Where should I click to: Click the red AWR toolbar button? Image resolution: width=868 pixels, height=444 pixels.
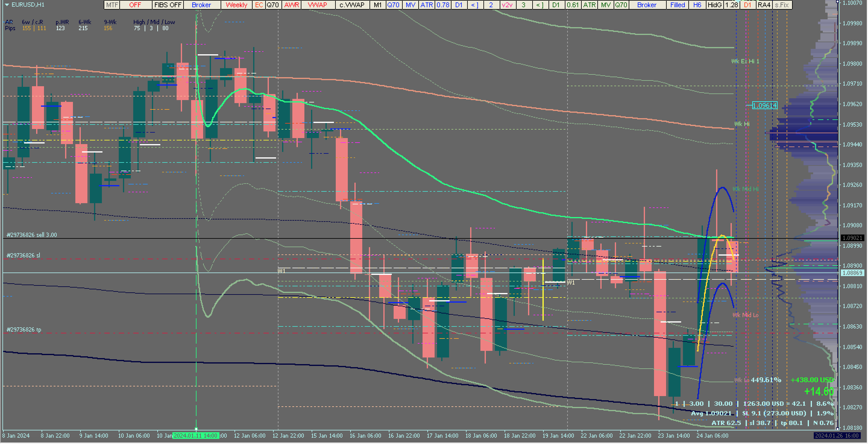pyautogui.click(x=291, y=5)
